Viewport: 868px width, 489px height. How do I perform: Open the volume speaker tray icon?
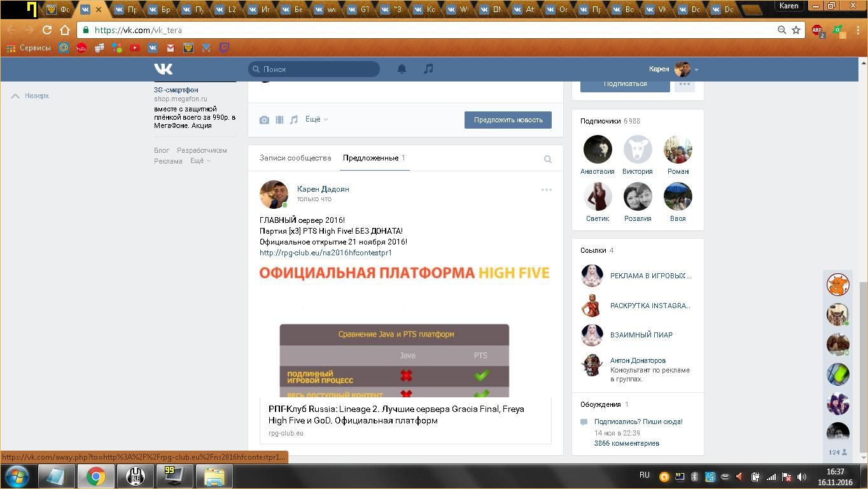802,476
